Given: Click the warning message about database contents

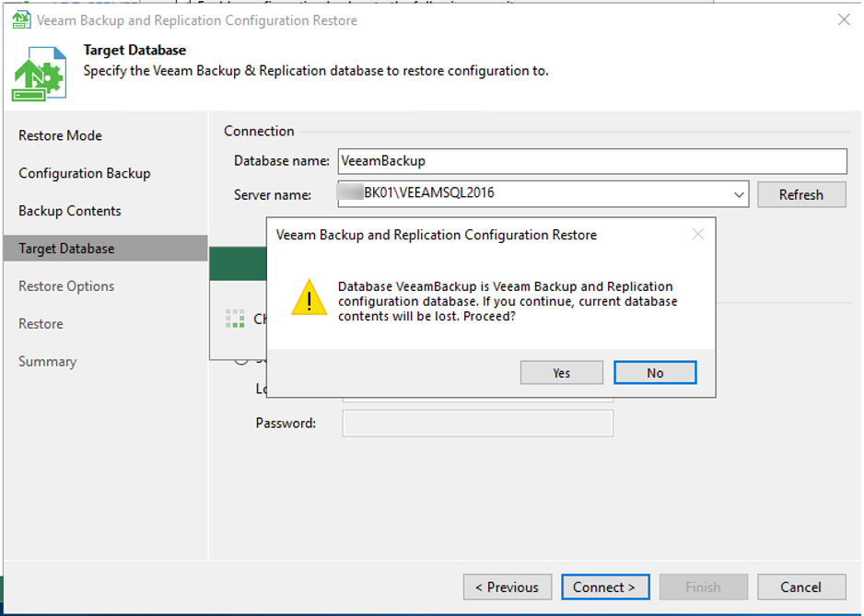Looking at the screenshot, I should coord(508,301).
